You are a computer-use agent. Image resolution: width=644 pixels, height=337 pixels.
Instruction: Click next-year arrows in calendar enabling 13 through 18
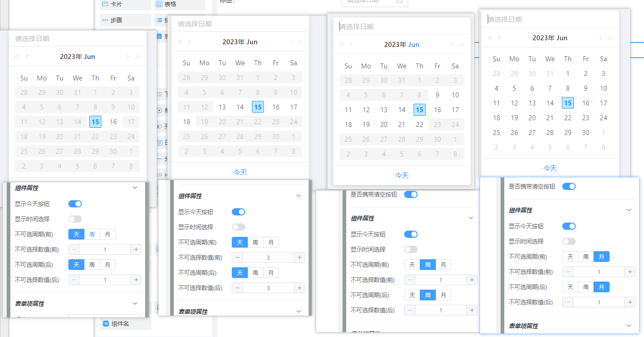(x=300, y=42)
